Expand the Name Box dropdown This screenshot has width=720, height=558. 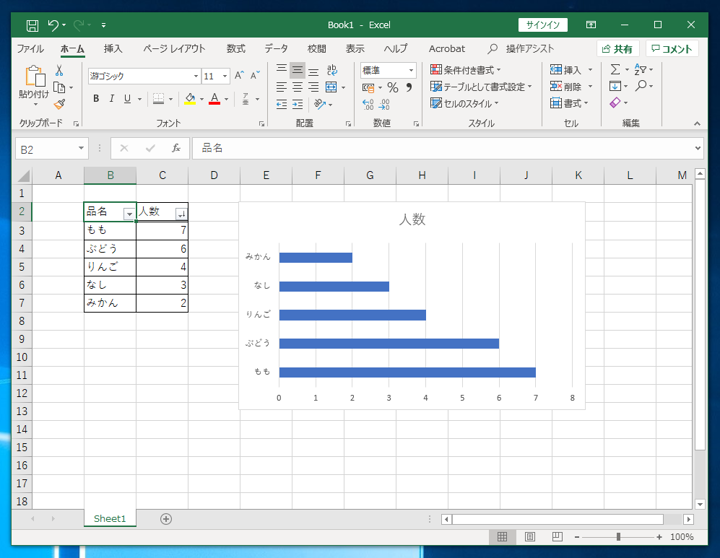click(81, 148)
